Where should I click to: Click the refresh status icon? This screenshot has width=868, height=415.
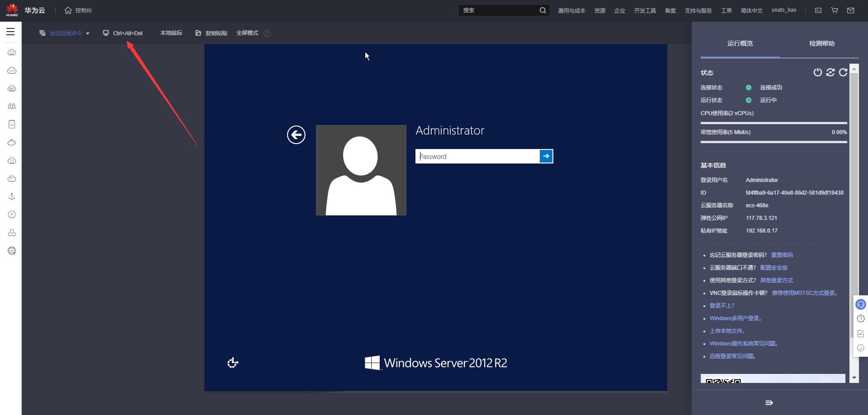click(843, 72)
